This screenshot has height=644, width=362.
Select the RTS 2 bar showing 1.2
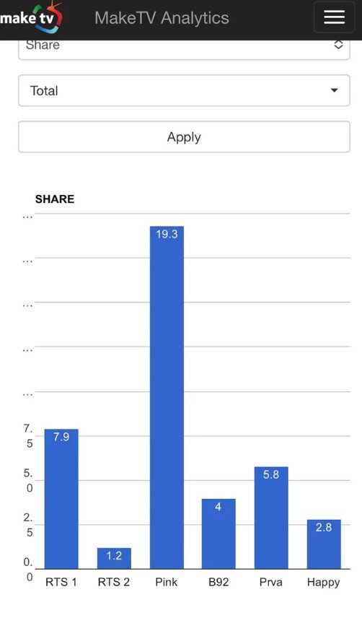(114, 559)
